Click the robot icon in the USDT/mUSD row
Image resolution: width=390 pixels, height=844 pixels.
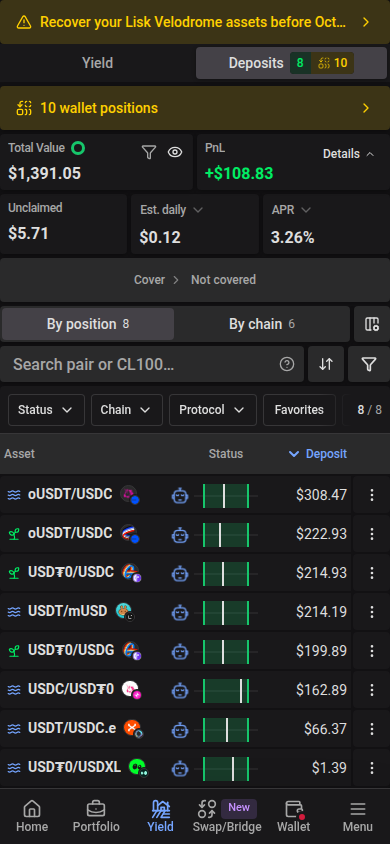click(x=180, y=613)
